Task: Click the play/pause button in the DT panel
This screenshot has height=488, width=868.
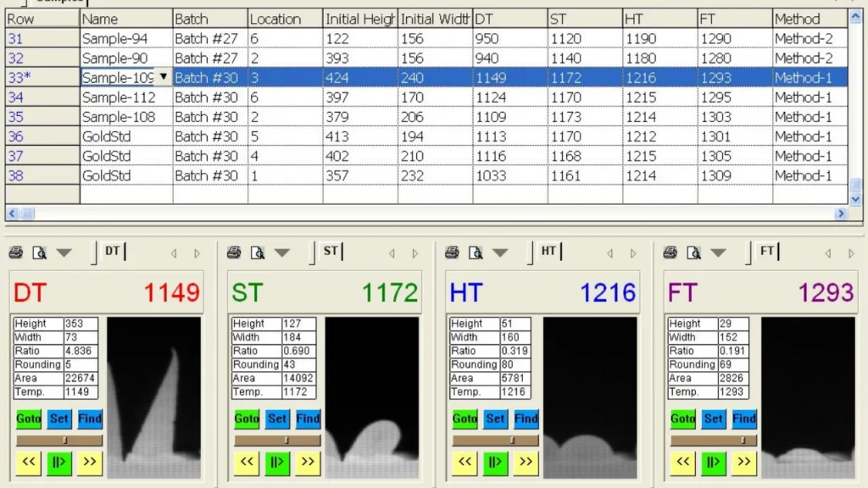Action: tap(59, 463)
